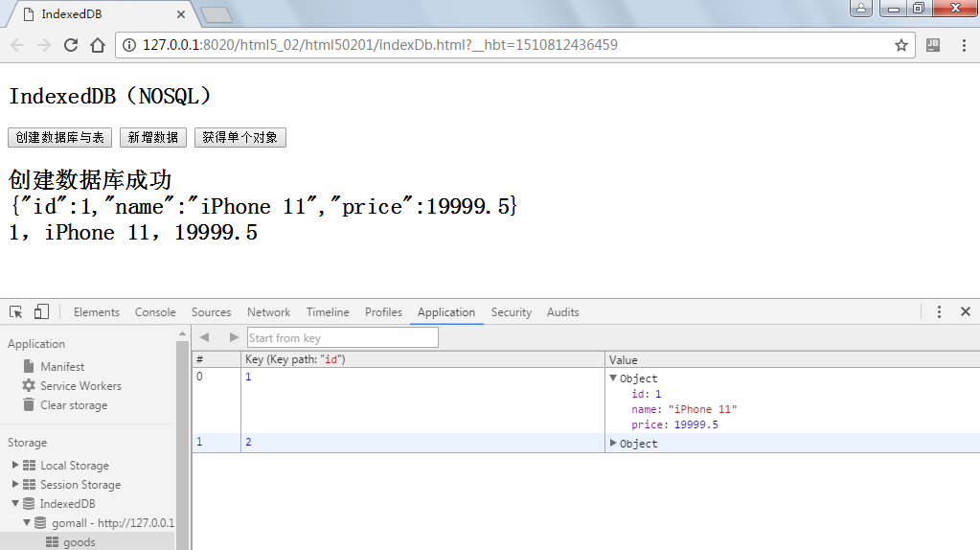
Task: Select record row with key 1
Action: pos(586,400)
